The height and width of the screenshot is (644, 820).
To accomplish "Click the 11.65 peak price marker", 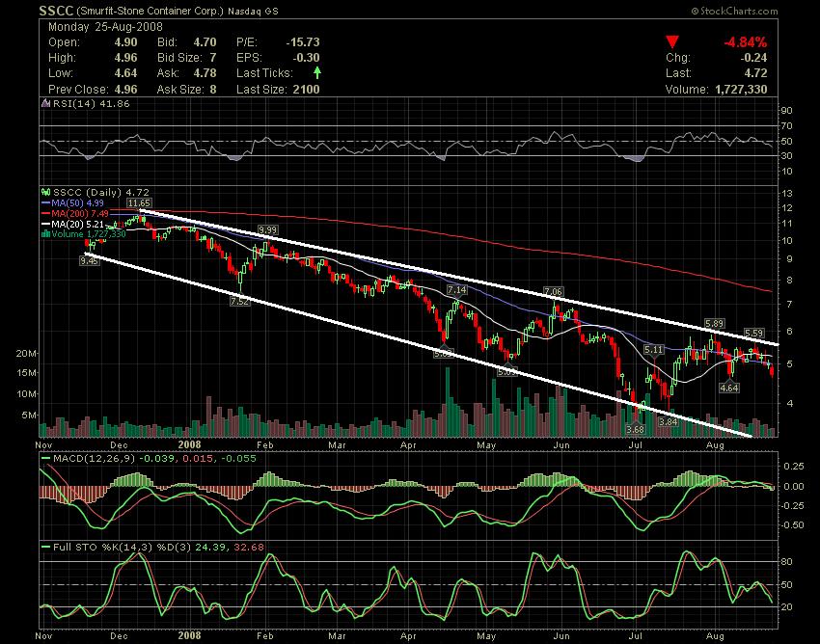I will (x=139, y=202).
